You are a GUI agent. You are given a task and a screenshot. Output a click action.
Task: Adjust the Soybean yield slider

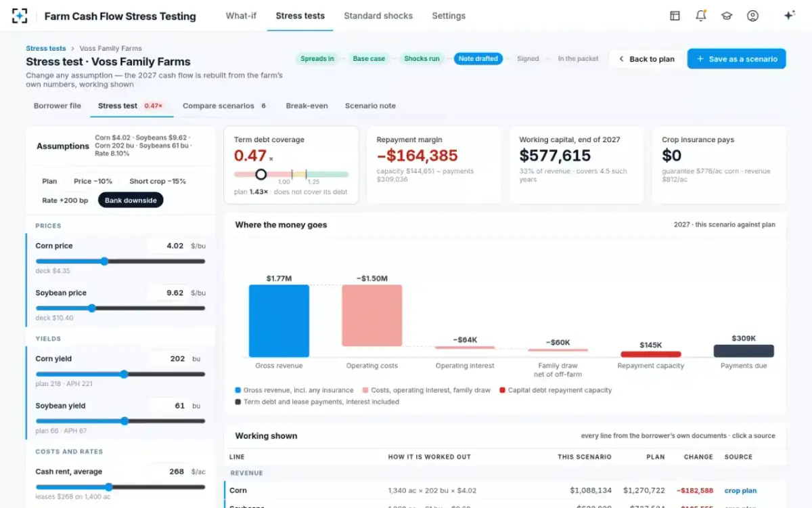click(125, 421)
